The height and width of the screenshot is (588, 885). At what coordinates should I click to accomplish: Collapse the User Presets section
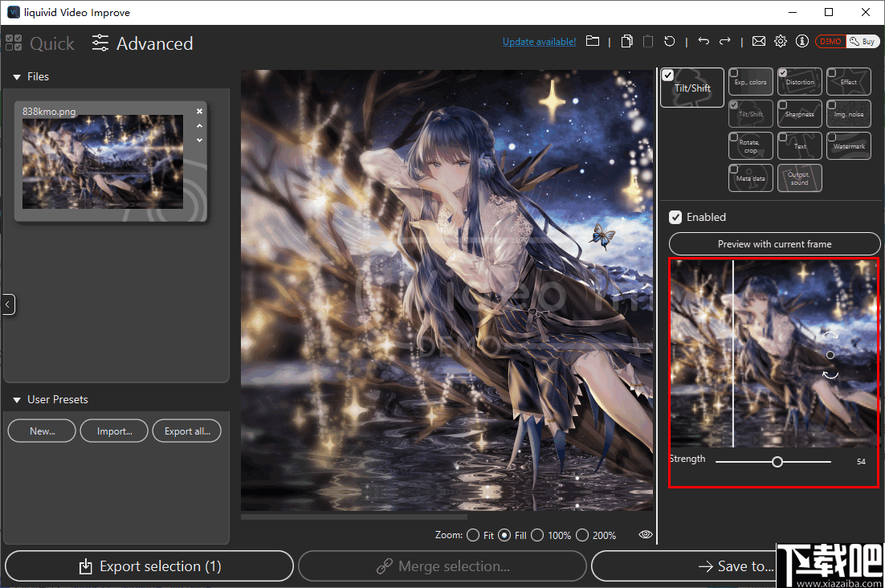[18, 399]
